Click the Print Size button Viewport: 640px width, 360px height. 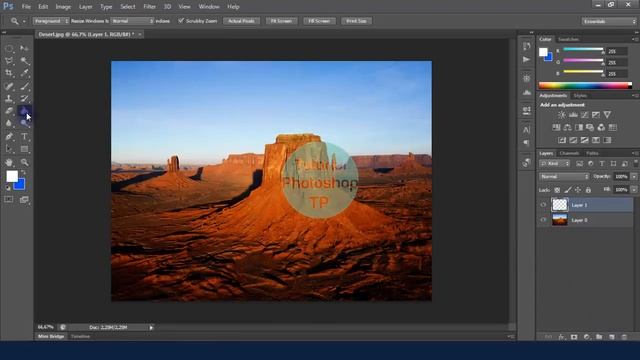point(356,21)
